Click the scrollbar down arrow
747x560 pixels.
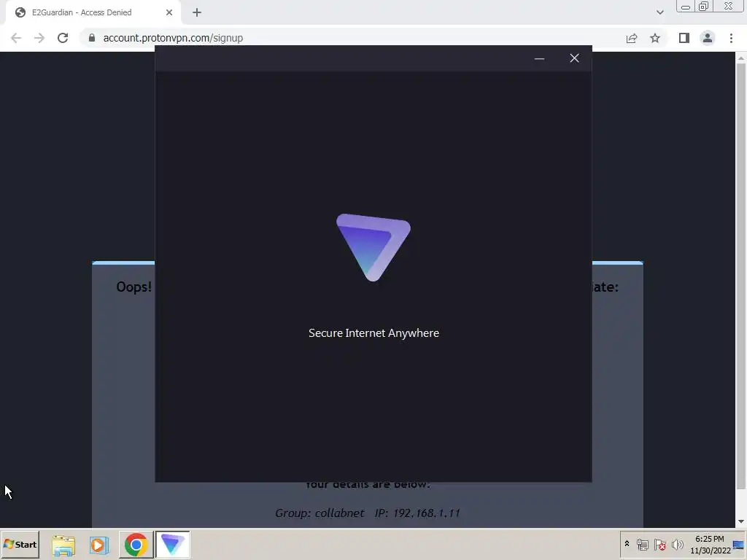741,522
